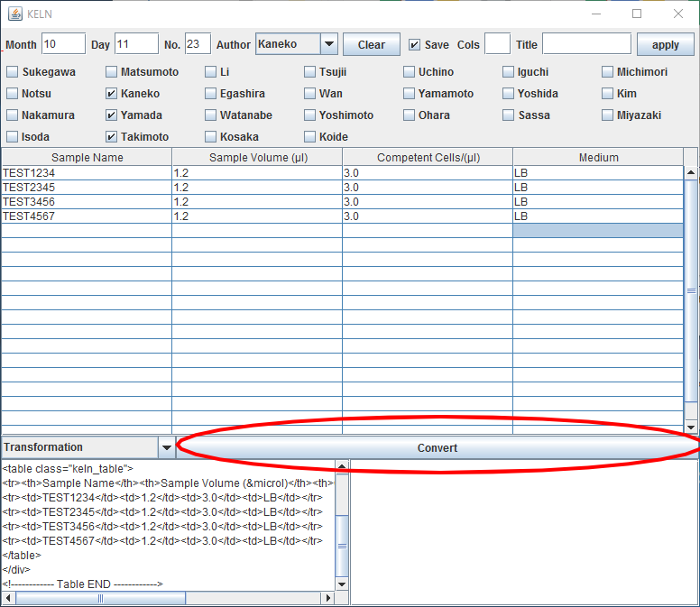Click the Cols input field
The image size is (700, 607).
tap(497, 43)
